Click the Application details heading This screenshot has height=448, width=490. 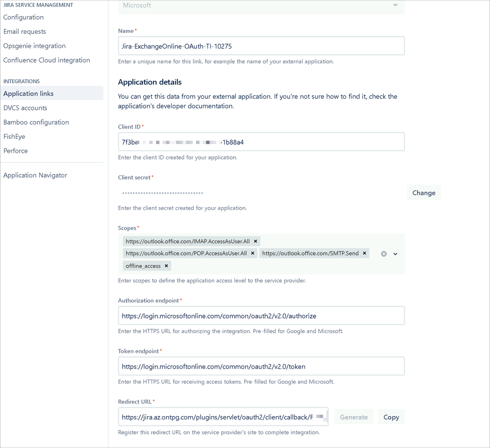150,82
